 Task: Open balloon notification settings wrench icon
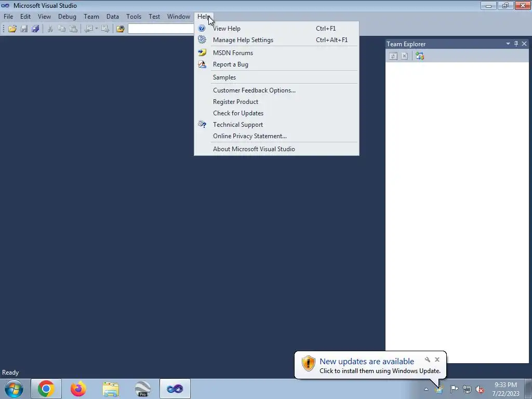point(428,360)
